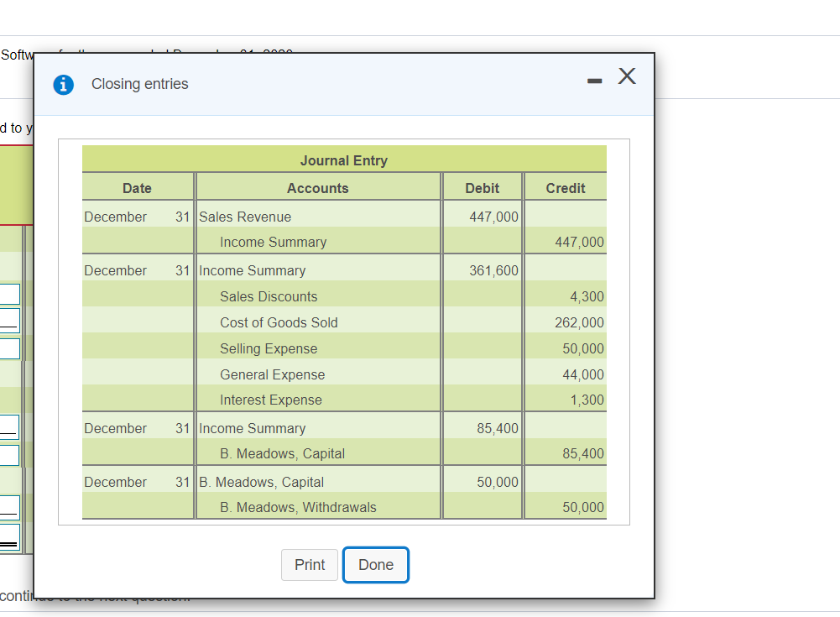This screenshot has width=840, height=617.
Task: Click the Journal Entry title row
Action: point(343,160)
